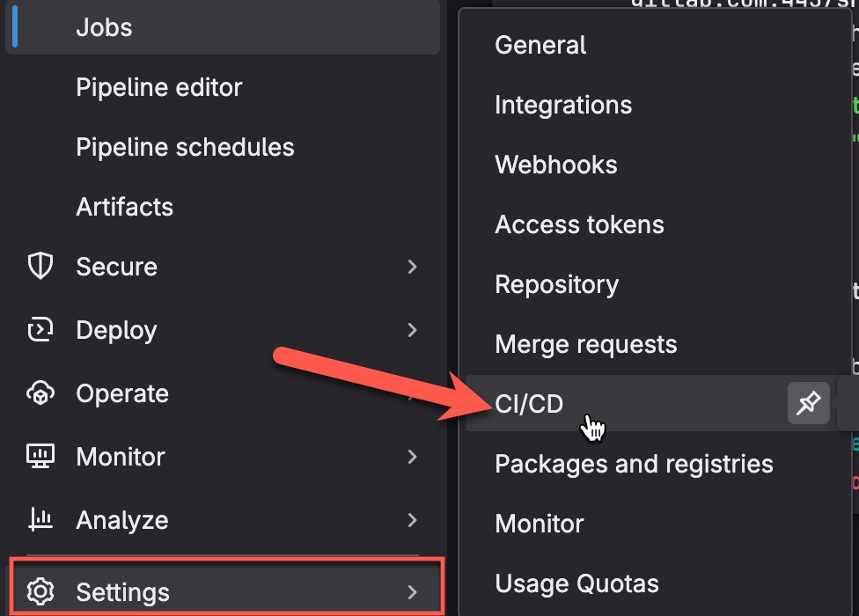Click the Settings gear icon
859x616 pixels.
click(40, 590)
